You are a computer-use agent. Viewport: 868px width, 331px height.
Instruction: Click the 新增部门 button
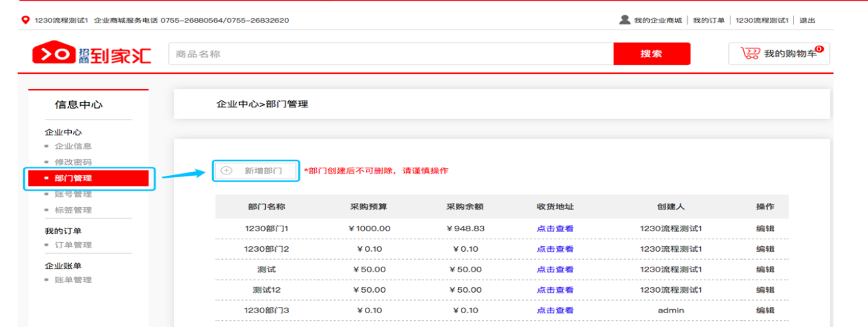coord(257,170)
